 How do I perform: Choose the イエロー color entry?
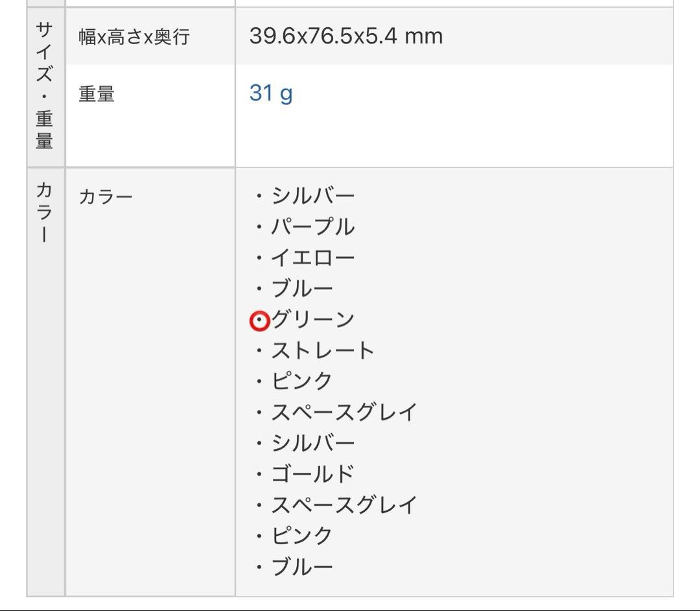point(312,258)
